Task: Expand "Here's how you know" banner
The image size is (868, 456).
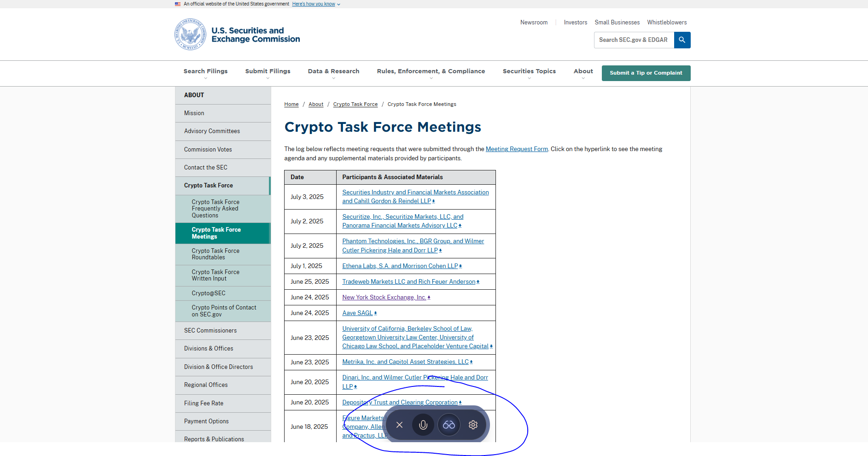Action: pyautogui.click(x=316, y=4)
